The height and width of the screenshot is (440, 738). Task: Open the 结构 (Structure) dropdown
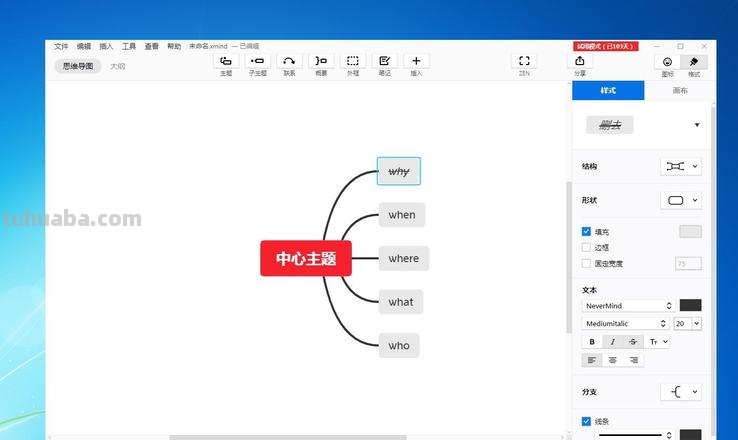click(x=681, y=167)
